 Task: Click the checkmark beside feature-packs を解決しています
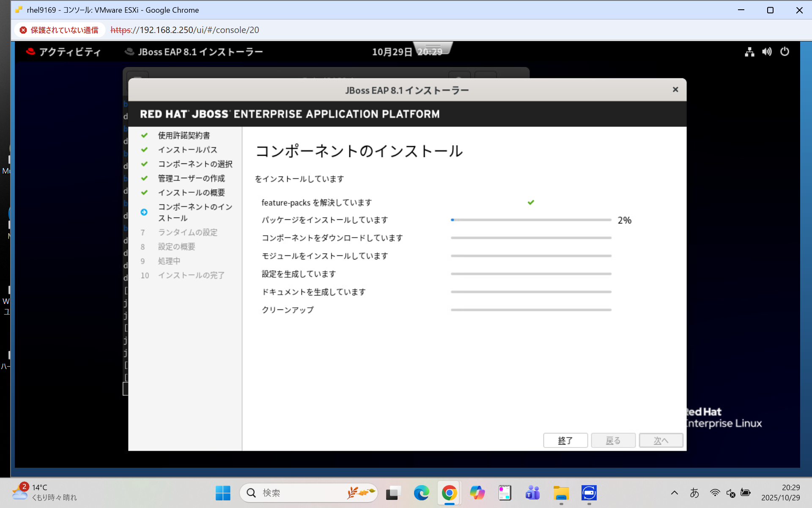click(531, 202)
